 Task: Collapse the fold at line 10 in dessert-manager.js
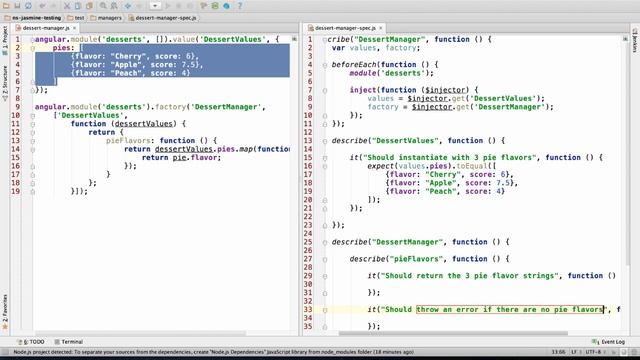point(32,116)
